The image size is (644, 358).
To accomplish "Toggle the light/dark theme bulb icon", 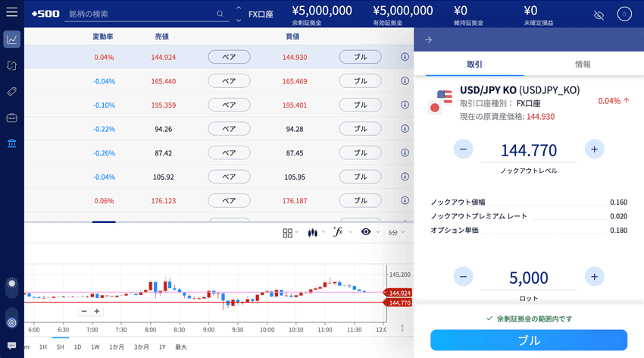I will tap(12, 284).
